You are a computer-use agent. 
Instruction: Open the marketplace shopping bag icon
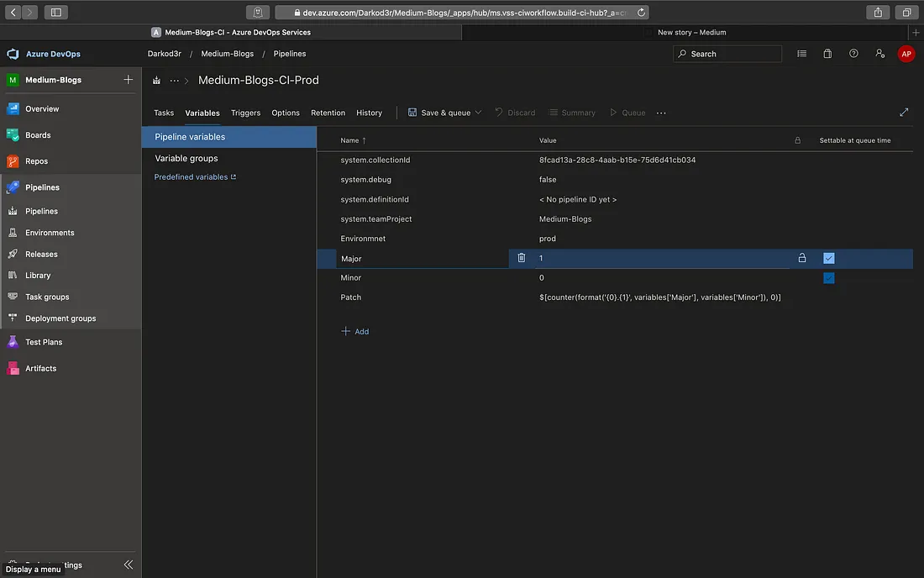pos(827,54)
